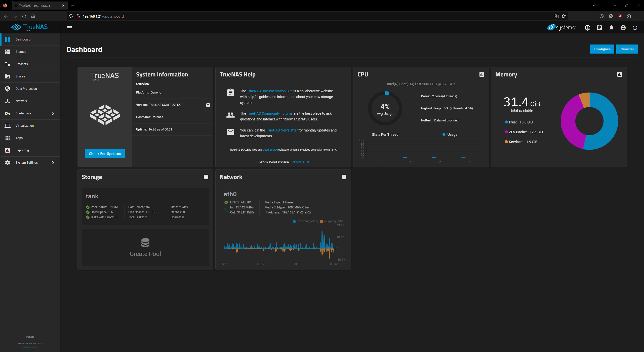This screenshot has width=644, height=352.
Task: Open Storage widget reports icon
Action: click(206, 177)
